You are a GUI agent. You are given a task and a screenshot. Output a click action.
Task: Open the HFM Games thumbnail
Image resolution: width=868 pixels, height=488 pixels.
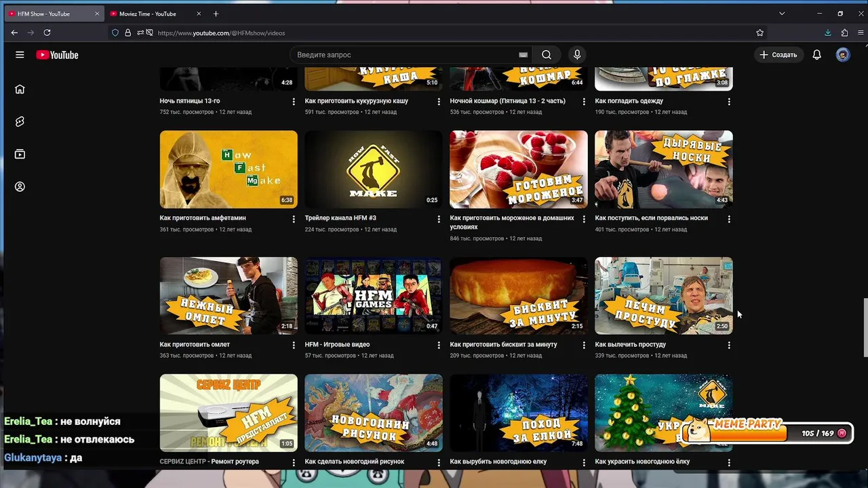374,296
